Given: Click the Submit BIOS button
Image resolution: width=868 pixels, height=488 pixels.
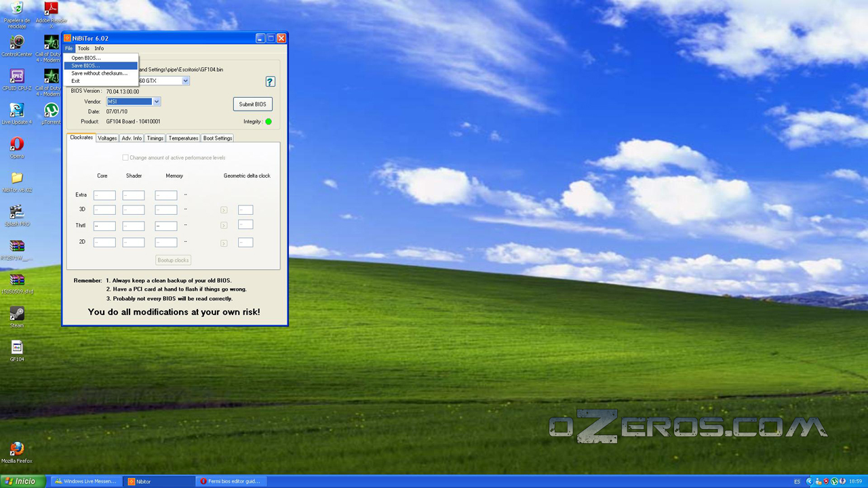Looking at the screenshot, I should point(252,104).
